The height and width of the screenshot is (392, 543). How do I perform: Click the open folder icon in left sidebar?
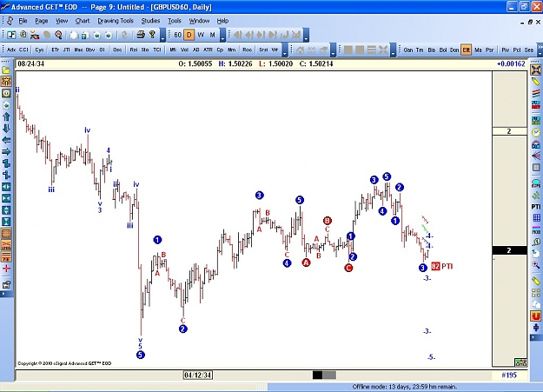click(x=6, y=70)
